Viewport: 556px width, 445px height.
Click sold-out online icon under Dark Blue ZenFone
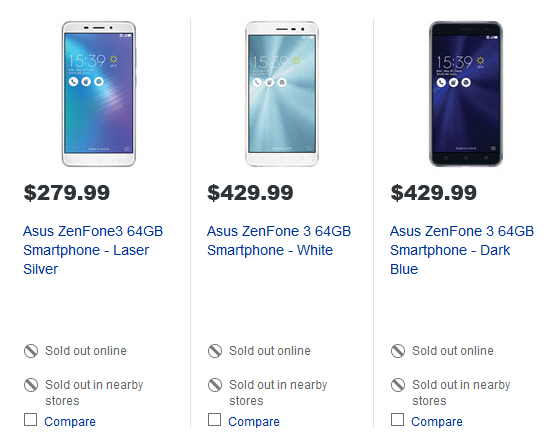click(398, 351)
